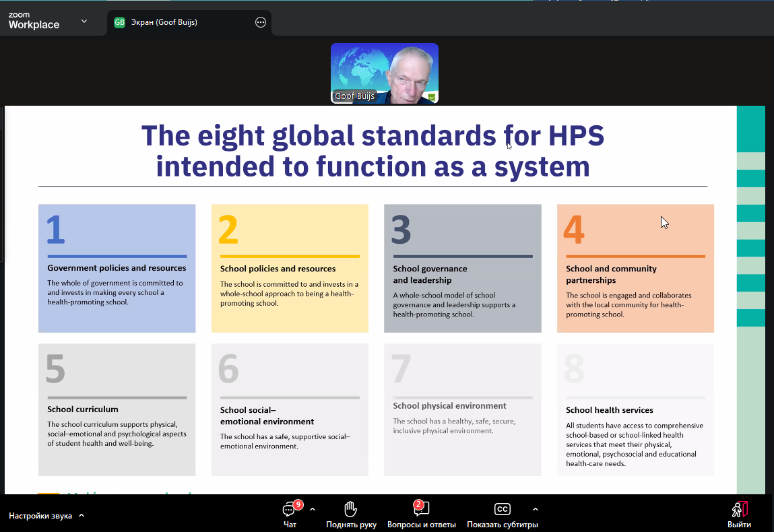Viewport: 774px width, 532px height.
Task: Click the School curriculum card
Action: click(x=117, y=409)
